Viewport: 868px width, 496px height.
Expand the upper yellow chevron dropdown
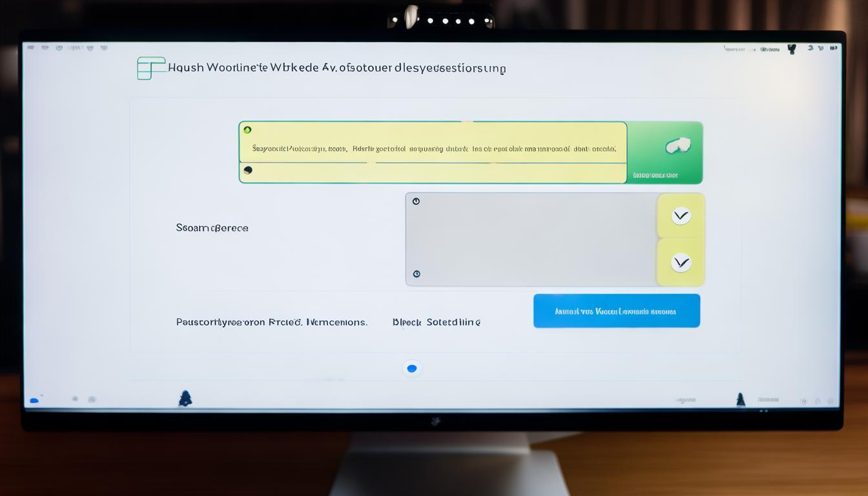(x=681, y=216)
